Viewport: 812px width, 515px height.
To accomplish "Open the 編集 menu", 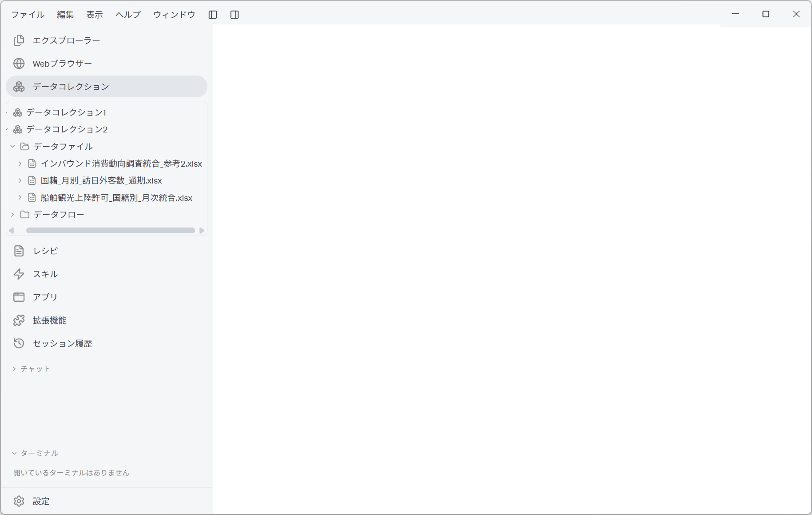I will 65,15.
